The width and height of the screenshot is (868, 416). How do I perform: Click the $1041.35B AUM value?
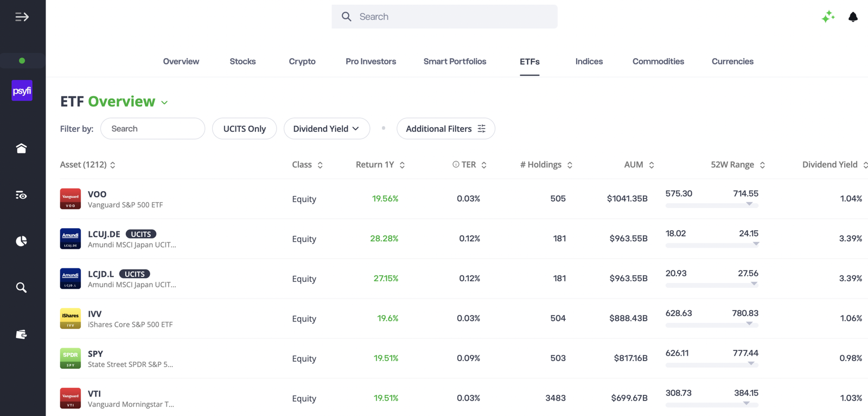[627, 199]
